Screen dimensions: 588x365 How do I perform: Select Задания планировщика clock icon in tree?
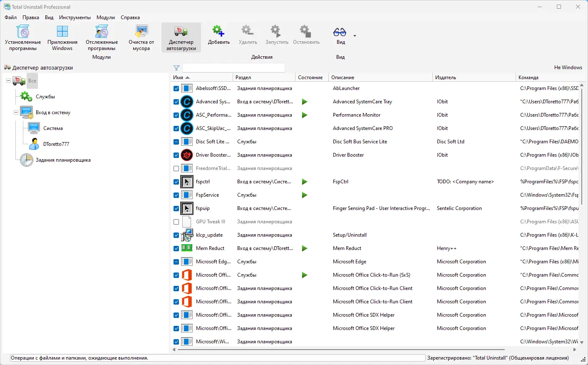27,160
